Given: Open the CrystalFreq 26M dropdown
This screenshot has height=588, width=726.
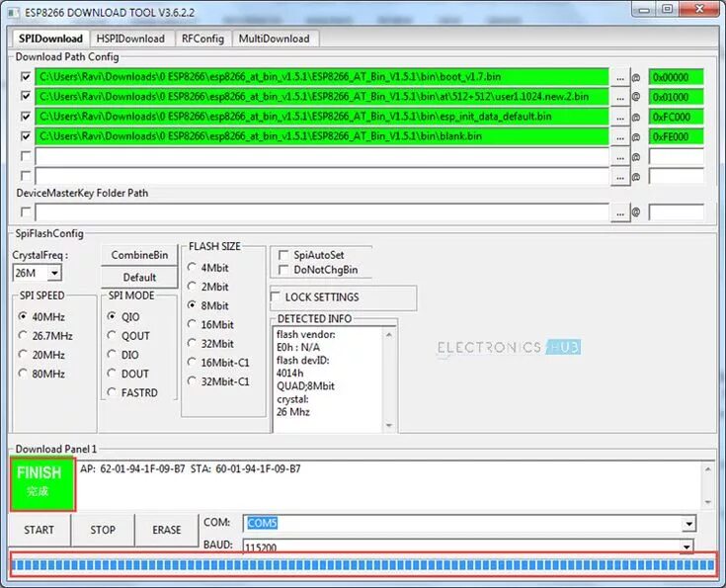Looking at the screenshot, I should click(54, 273).
